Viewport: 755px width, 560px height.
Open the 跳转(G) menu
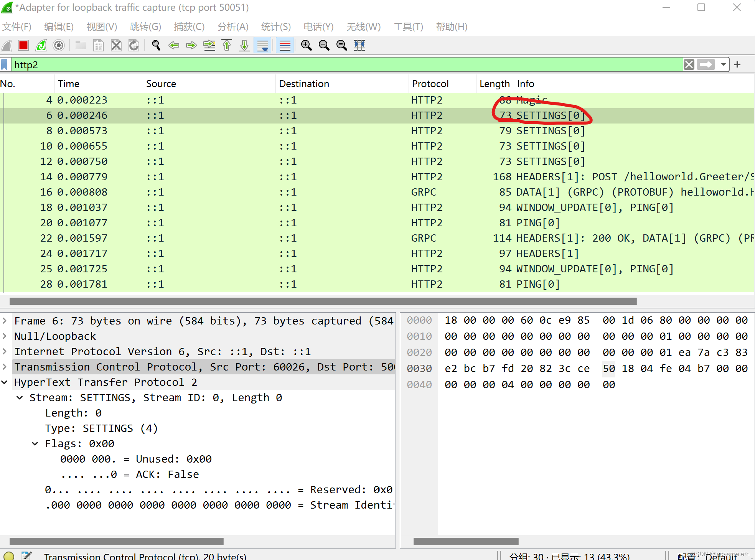145,27
